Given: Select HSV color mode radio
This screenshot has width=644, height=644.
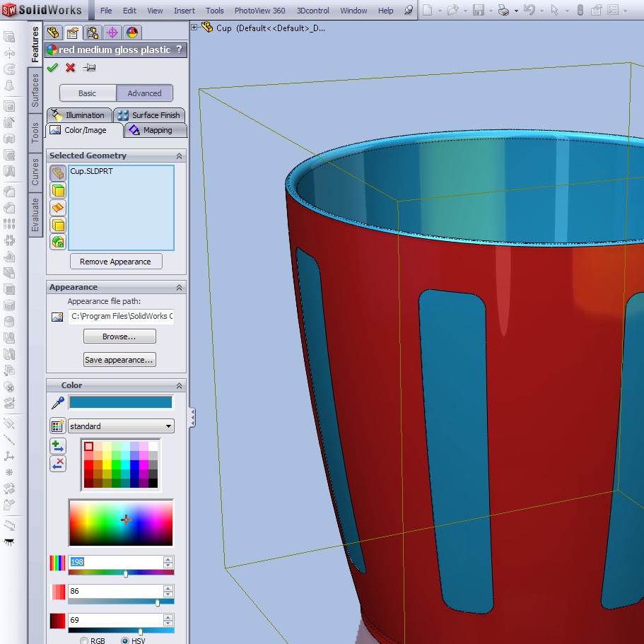Looking at the screenshot, I should coord(125,640).
